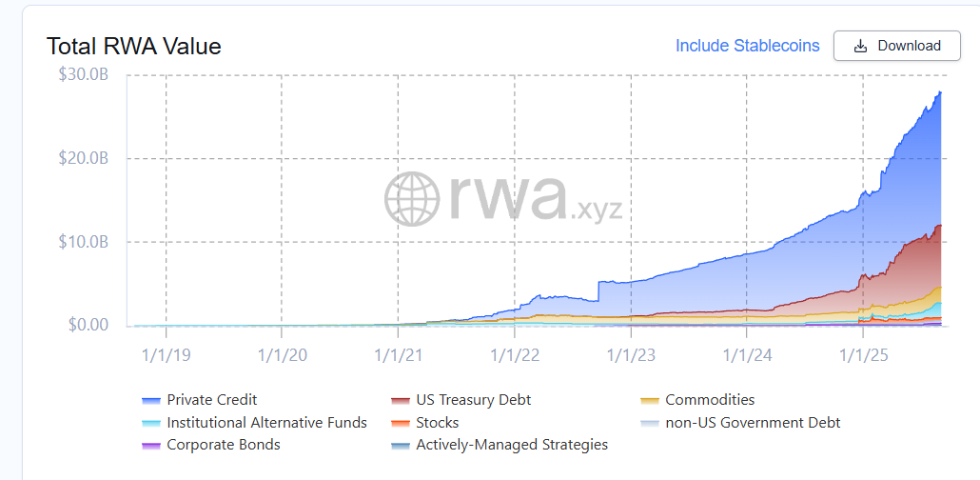
Task: Toggle Actively-Managed Strategies legend swatch
Action: pos(400,445)
